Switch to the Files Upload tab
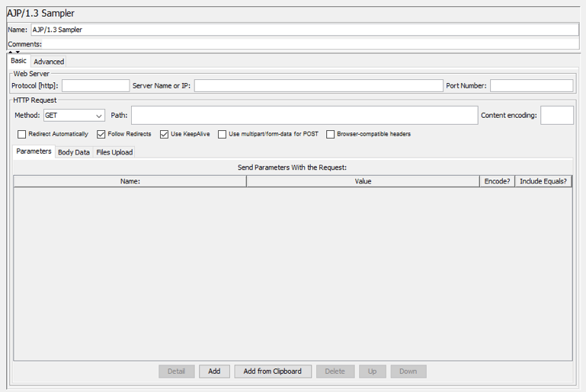Image resolution: width=586 pixels, height=392 pixels. coord(114,152)
